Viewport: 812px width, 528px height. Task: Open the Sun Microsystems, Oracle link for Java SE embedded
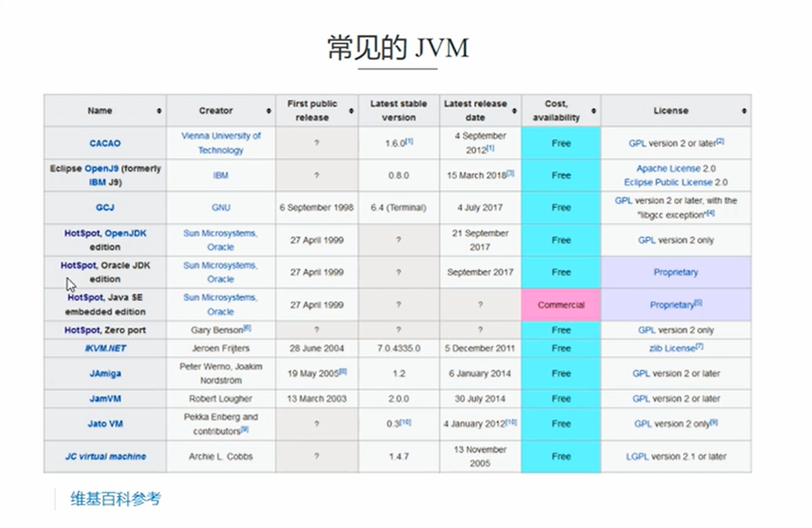coord(220,305)
